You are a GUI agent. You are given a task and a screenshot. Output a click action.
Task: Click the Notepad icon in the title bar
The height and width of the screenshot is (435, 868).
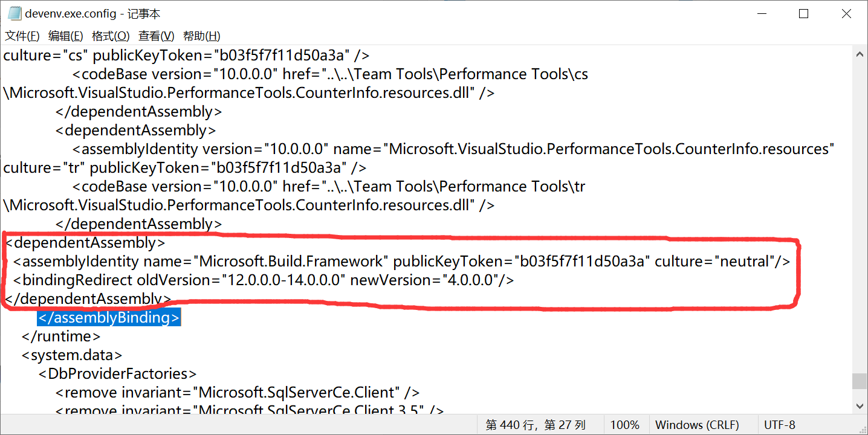click(15, 13)
